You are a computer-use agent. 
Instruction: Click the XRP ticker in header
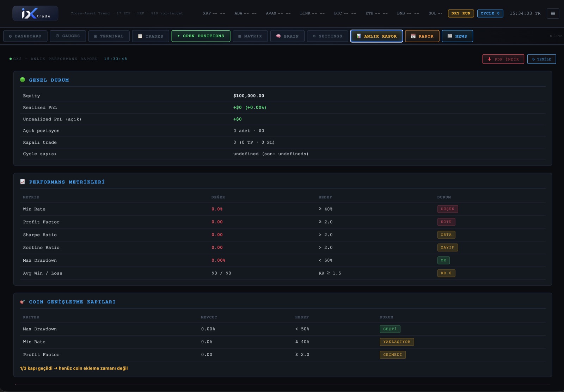point(214,13)
